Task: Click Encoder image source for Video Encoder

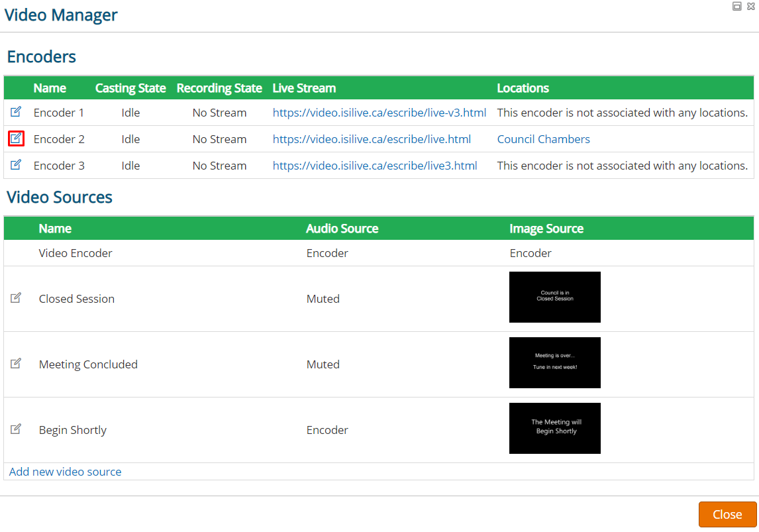Action: [x=531, y=253]
